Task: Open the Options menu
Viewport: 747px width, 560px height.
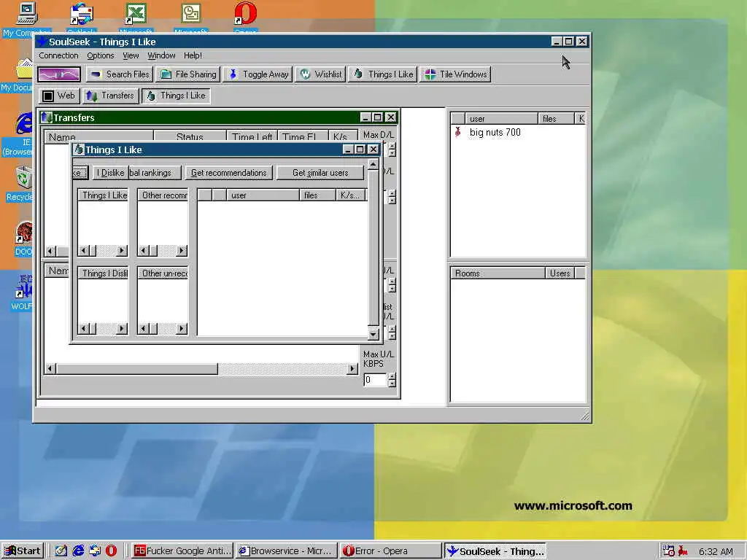Action: 101,55
